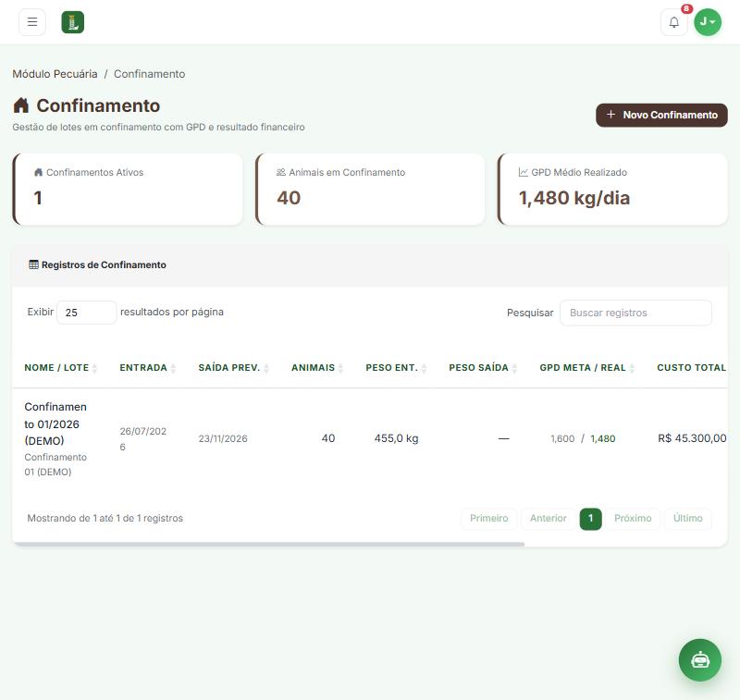This screenshot has height=700, width=740.
Task: Focus the Buscar registros search field
Action: click(635, 313)
